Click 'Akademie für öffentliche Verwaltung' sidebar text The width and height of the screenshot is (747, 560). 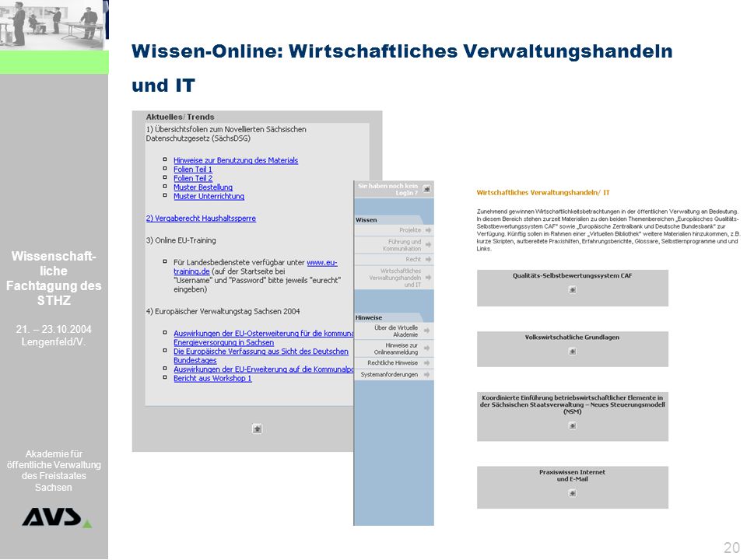[x=54, y=471]
